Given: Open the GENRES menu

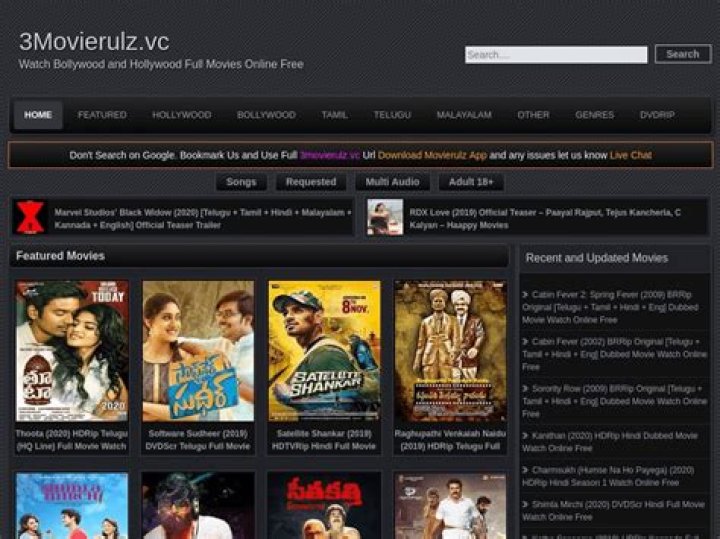Looking at the screenshot, I should [x=595, y=115].
